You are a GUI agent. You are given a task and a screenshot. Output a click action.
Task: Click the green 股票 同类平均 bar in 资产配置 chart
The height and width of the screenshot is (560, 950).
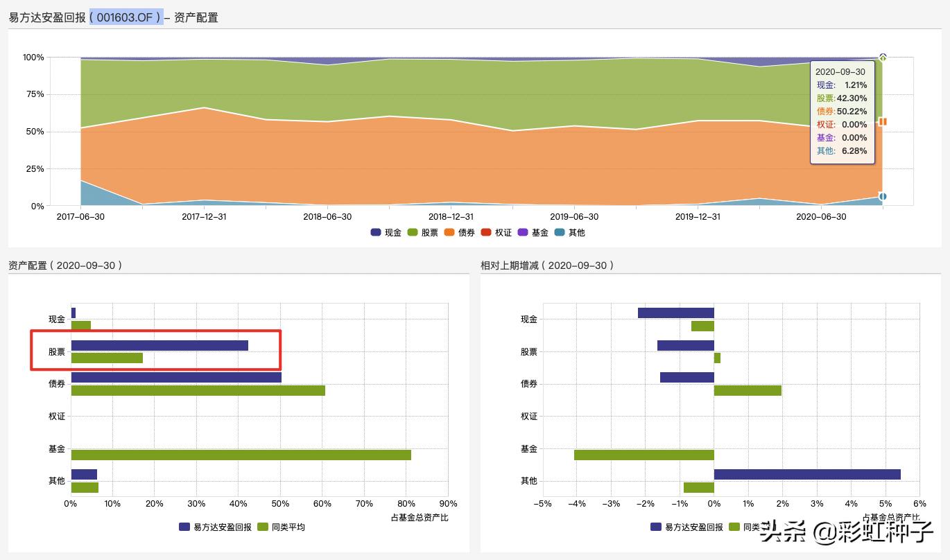pos(107,358)
